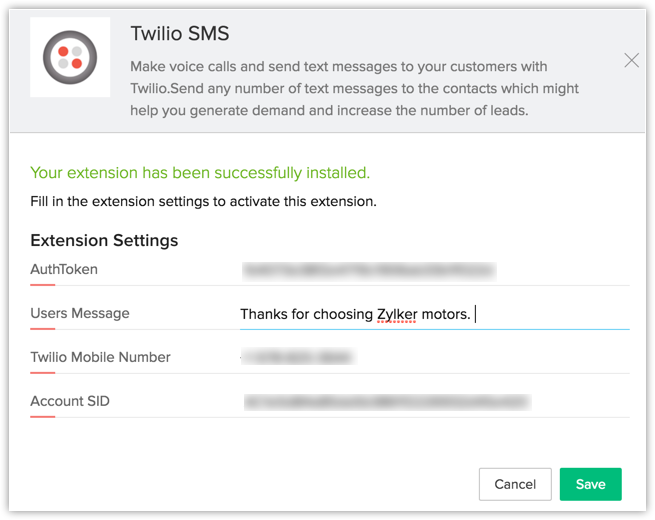The image size is (655, 520).
Task: Click the misspelled word Zylker
Action: [395, 314]
